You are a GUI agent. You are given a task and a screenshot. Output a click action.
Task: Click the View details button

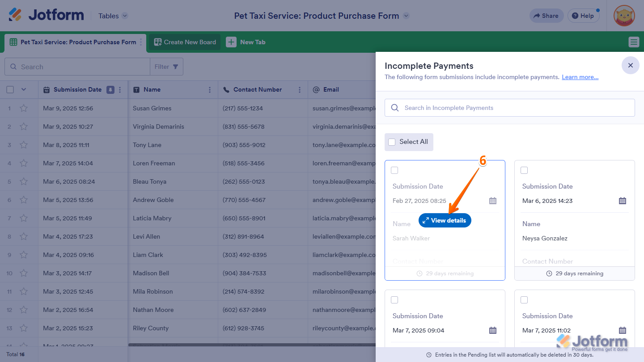click(445, 220)
